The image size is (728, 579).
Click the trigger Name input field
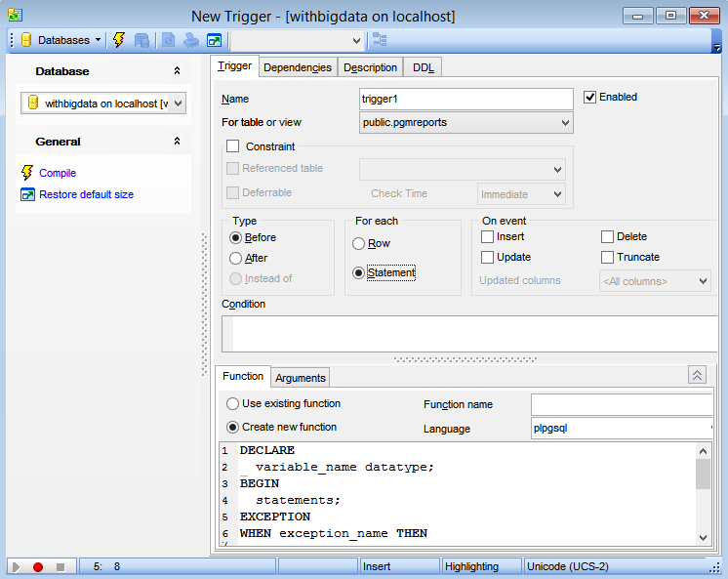coord(465,99)
